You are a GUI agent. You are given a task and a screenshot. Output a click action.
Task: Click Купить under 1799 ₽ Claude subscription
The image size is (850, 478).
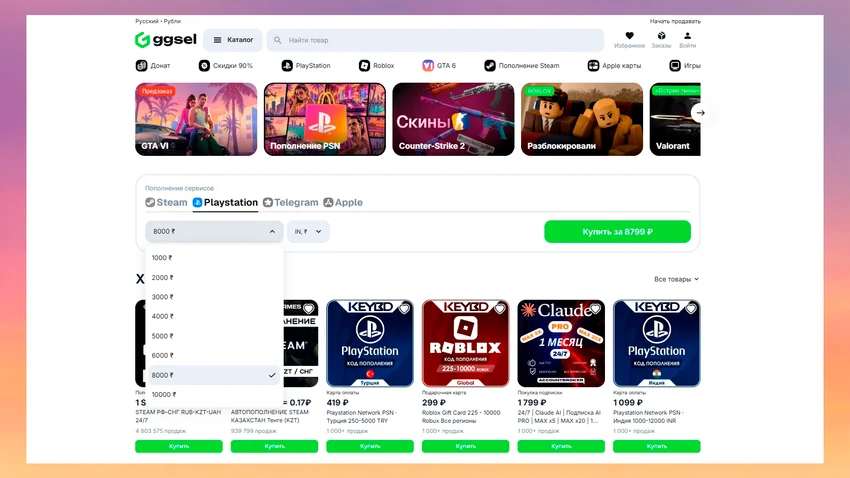[x=561, y=446]
